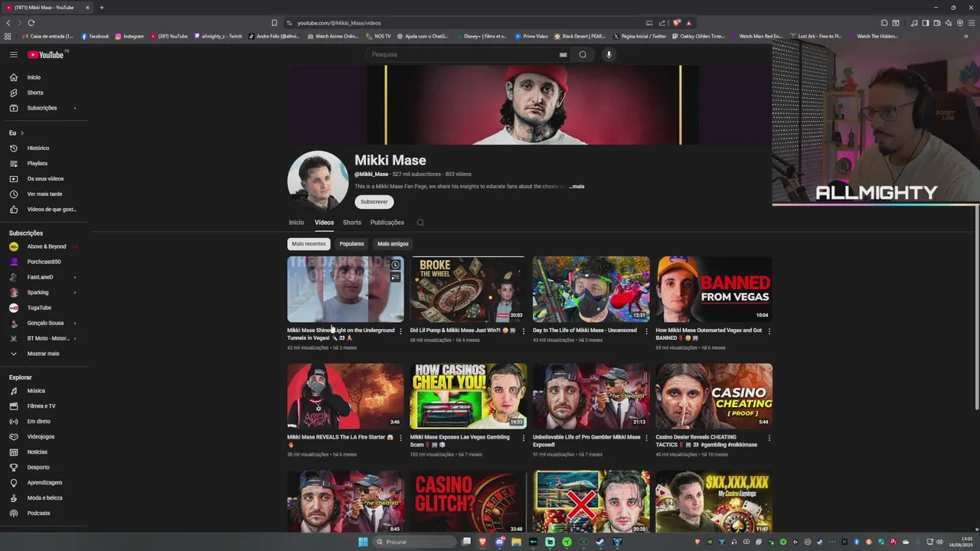Expand channel description with ...mais
This screenshot has width=980, height=551.
pos(577,186)
